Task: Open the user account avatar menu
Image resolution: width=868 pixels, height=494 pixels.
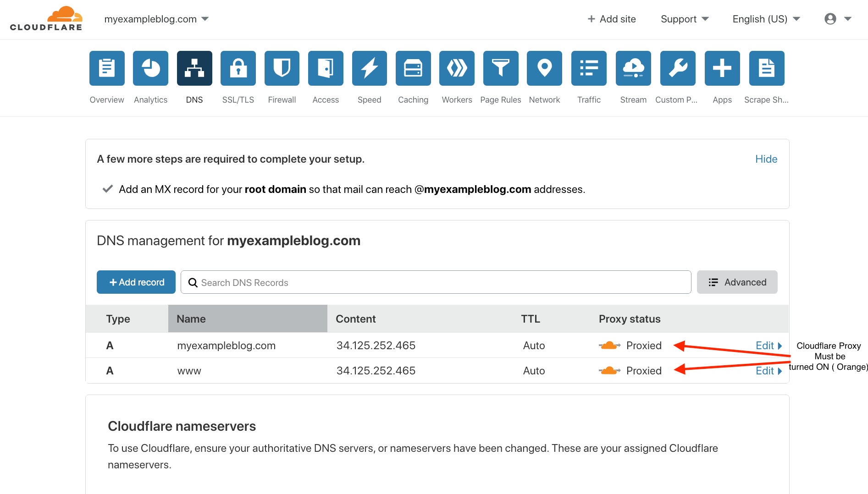Action: [x=838, y=19]
